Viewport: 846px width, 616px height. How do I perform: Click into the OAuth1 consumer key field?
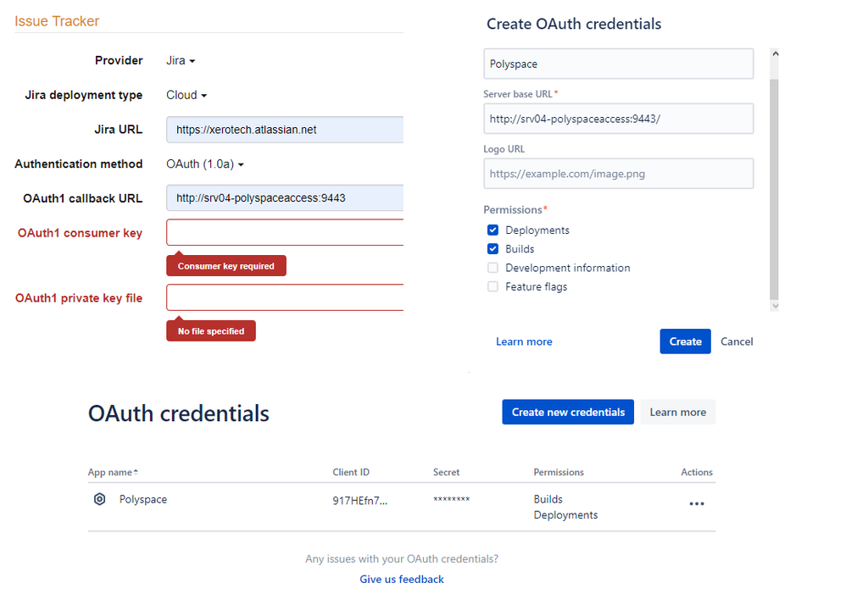point(285,232)
